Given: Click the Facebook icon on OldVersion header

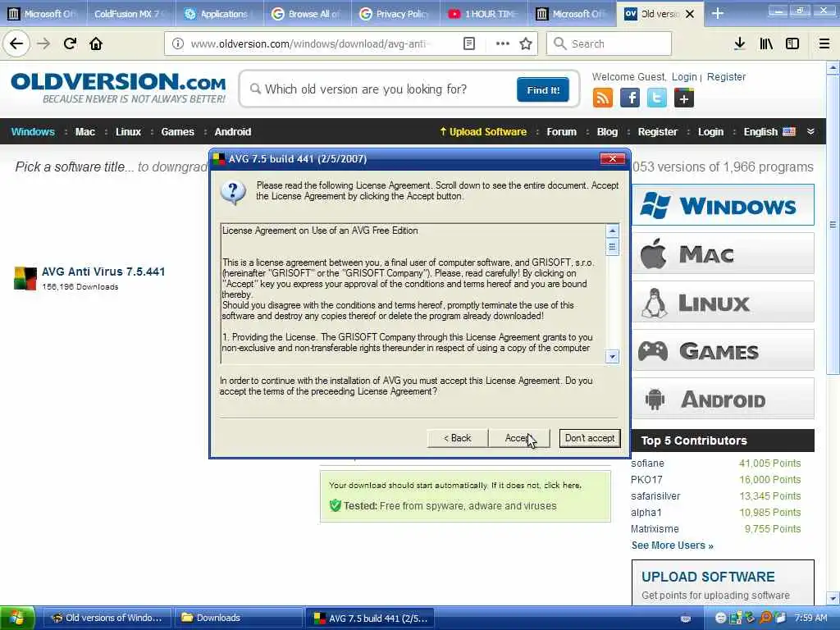Looking at the screenshot, I should point(630,98).
